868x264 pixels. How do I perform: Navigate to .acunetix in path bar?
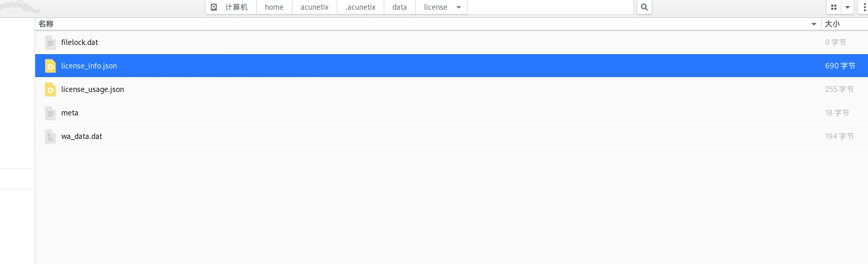[360, 7]
